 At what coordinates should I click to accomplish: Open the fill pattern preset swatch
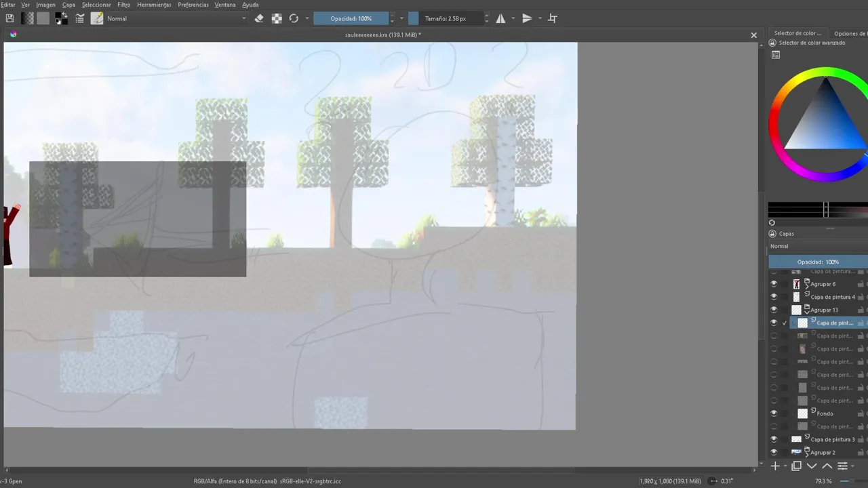43,18
